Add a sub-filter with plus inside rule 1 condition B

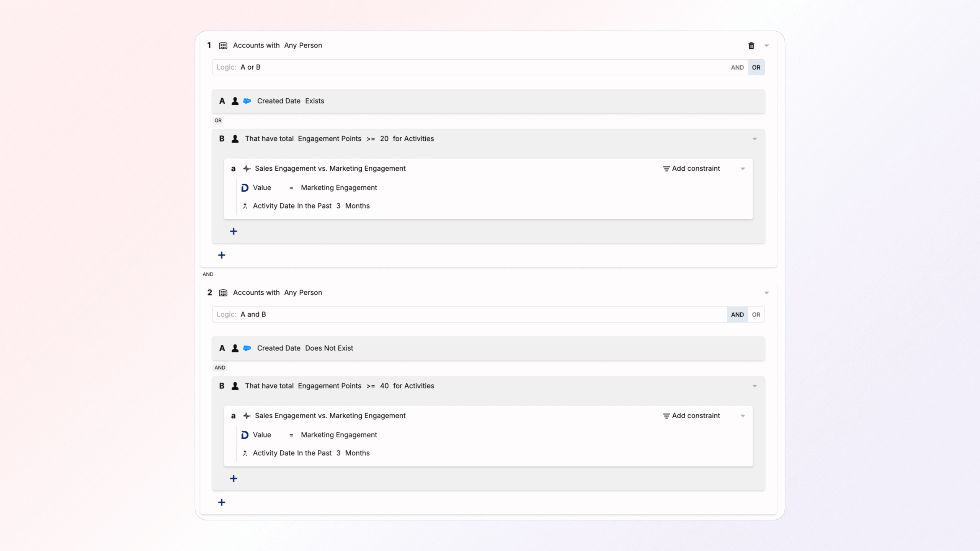pyautogui.click(x=234, y=231)
